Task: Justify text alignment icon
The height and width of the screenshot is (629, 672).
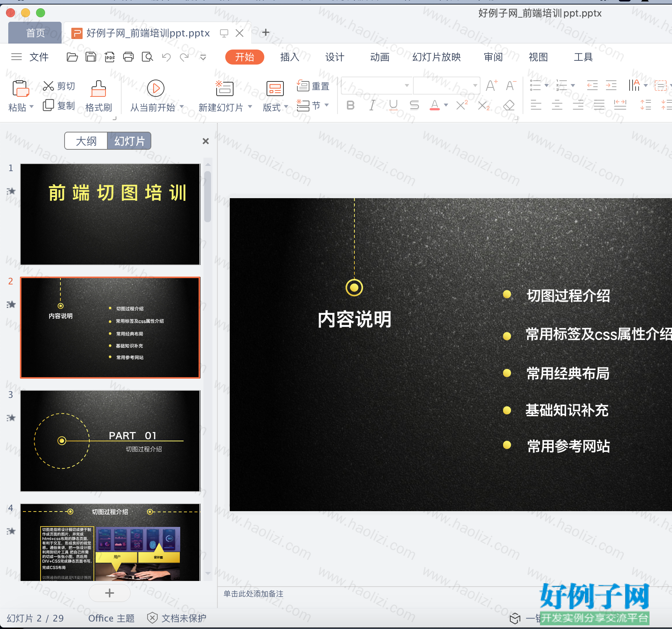Action: [599, 105]
